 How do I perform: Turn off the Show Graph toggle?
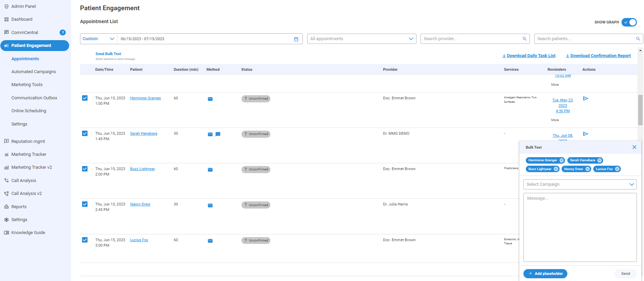coord(629,22)
